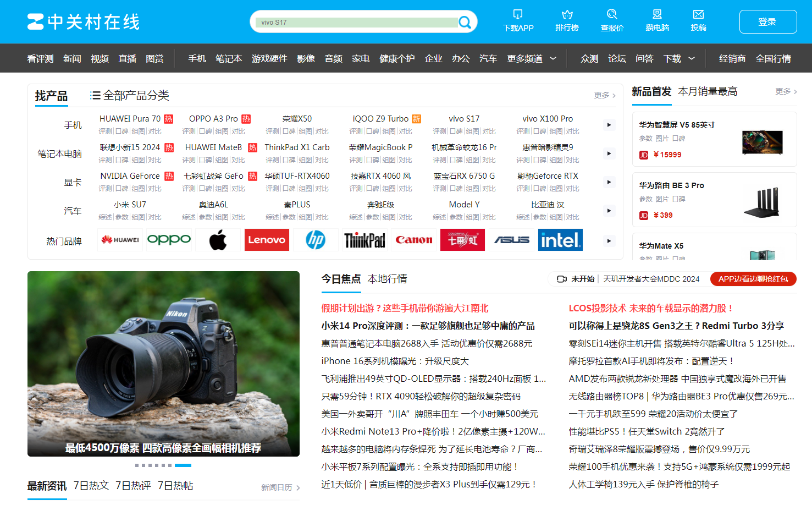The width and height of the screenshot is (812, 505).
Task: Show more phones with the 手机 row arrow
Action: 609,125
